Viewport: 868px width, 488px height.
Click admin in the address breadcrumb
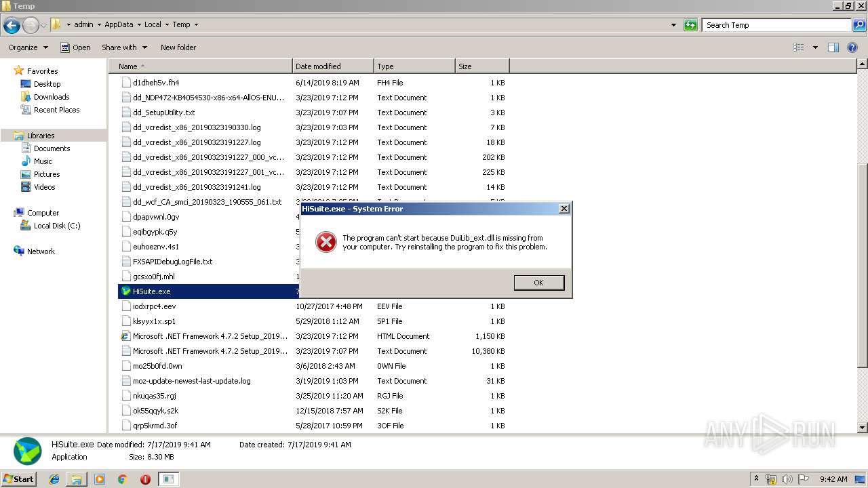coord(83,24)
